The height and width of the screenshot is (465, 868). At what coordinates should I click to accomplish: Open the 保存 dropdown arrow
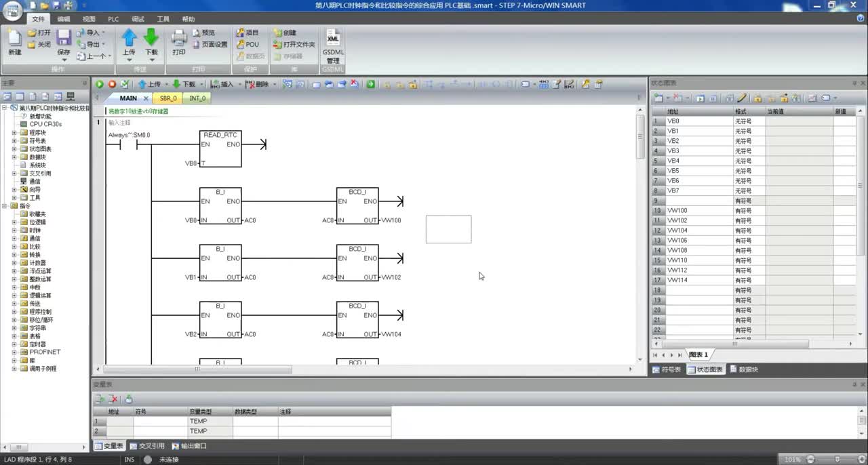[64, 60]
